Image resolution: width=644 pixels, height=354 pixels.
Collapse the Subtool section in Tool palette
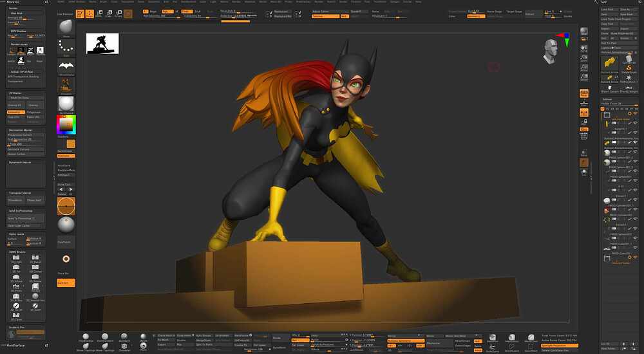tap(607, 99)
